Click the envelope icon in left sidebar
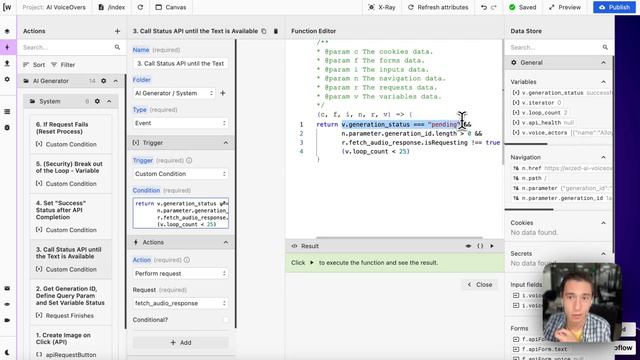The height and width of the screenshot is (360, 640). pos(7,288)
